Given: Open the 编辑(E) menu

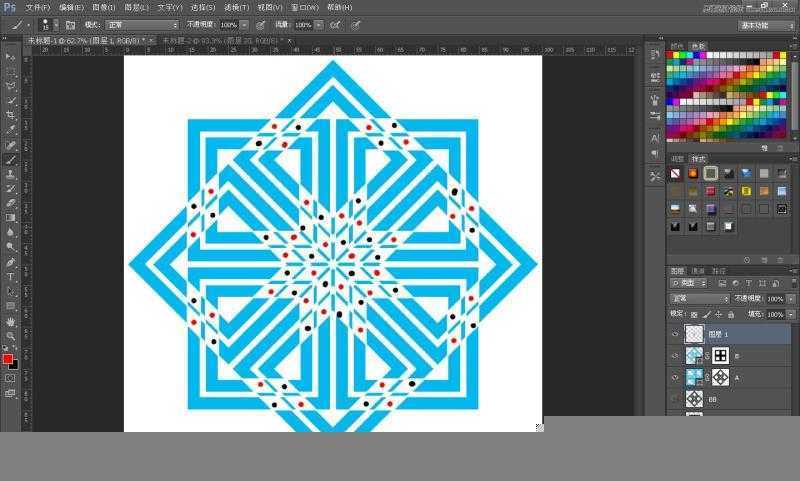Looking at the screenshot, I should (x=71, y=8).
